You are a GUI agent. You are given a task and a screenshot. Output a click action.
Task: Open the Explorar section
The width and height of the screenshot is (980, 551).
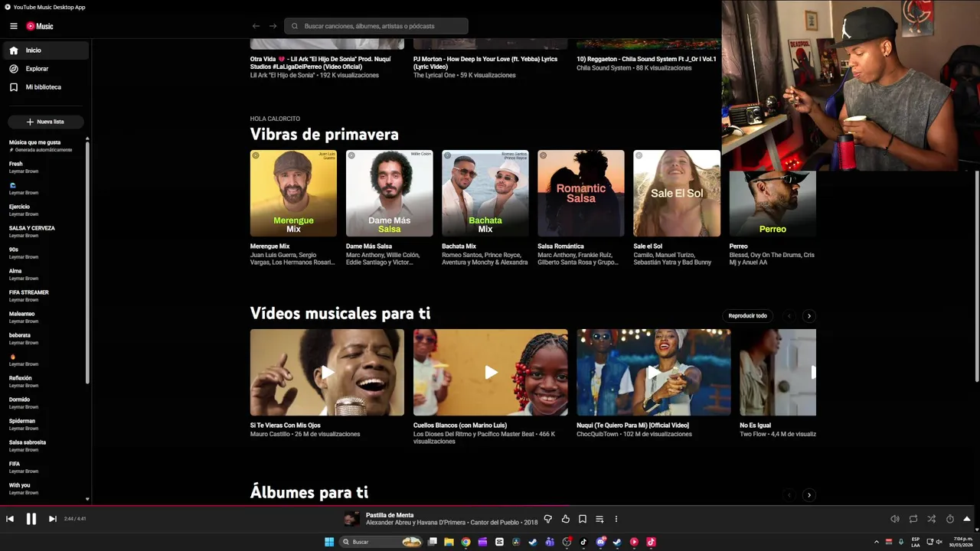(x=46, y=69)
